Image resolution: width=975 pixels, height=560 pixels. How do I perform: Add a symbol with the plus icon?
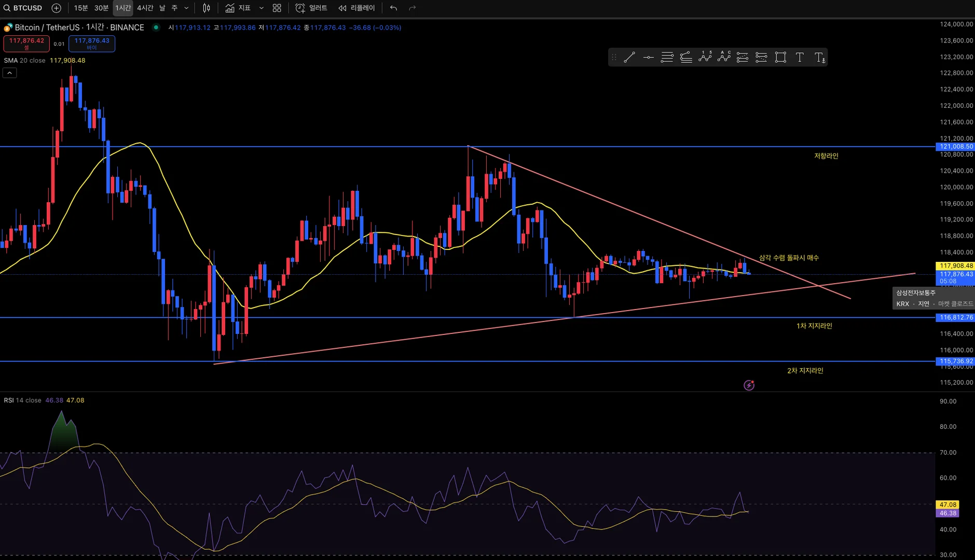(57, 8)
